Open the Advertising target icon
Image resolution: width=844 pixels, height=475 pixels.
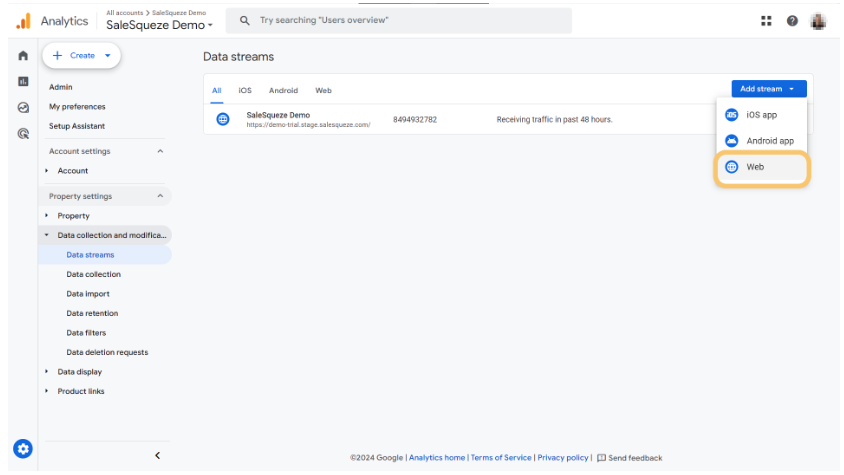point(23,134)
